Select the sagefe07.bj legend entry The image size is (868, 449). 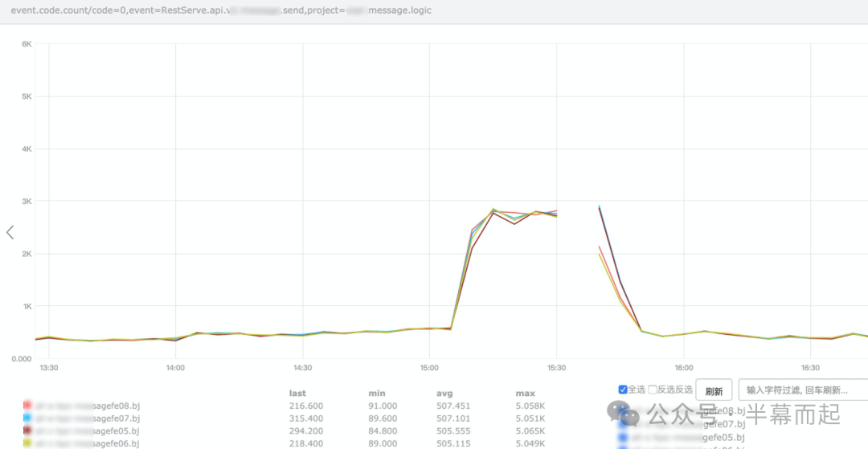click(86, 418)
